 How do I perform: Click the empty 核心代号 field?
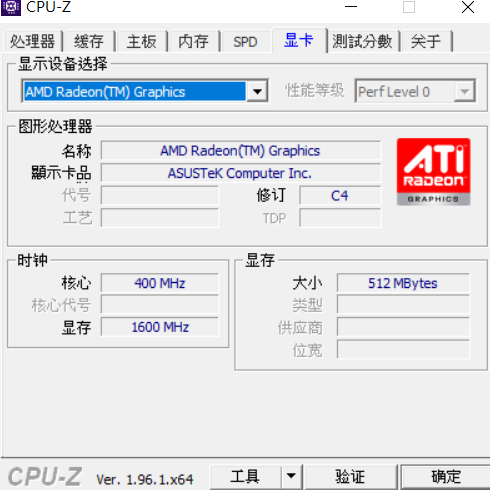160,305
